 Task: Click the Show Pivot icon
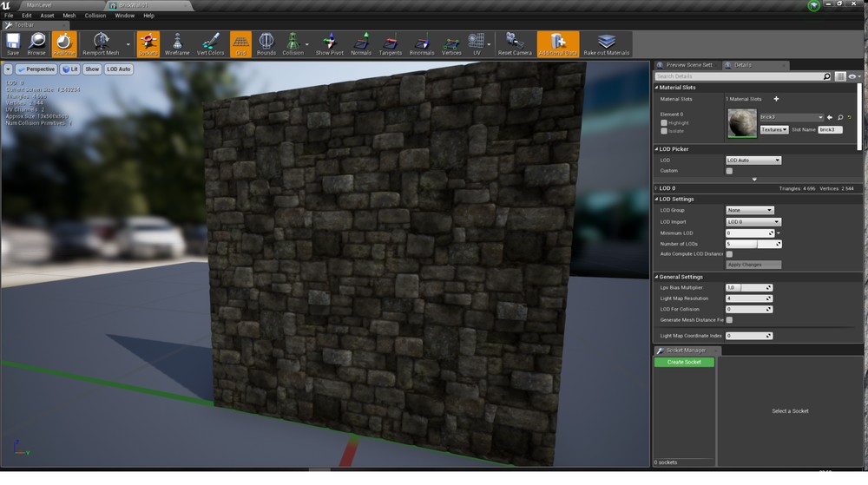coord(329,43)
